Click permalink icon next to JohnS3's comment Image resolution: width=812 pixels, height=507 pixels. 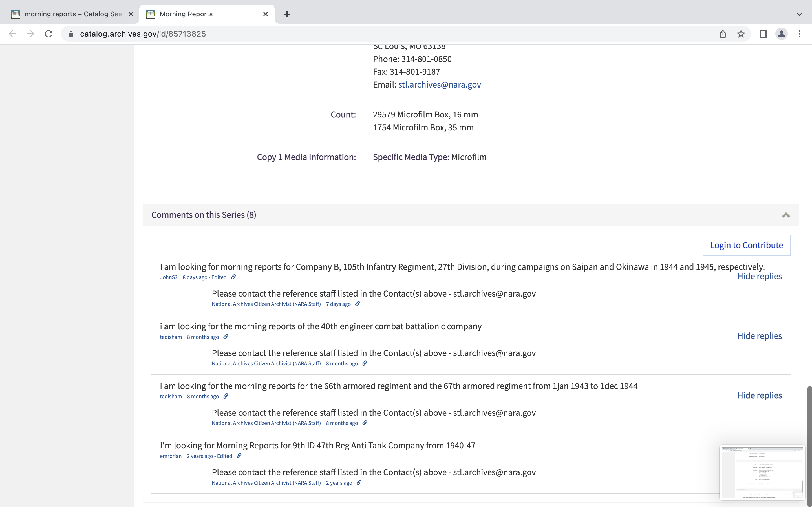point(233,277)
